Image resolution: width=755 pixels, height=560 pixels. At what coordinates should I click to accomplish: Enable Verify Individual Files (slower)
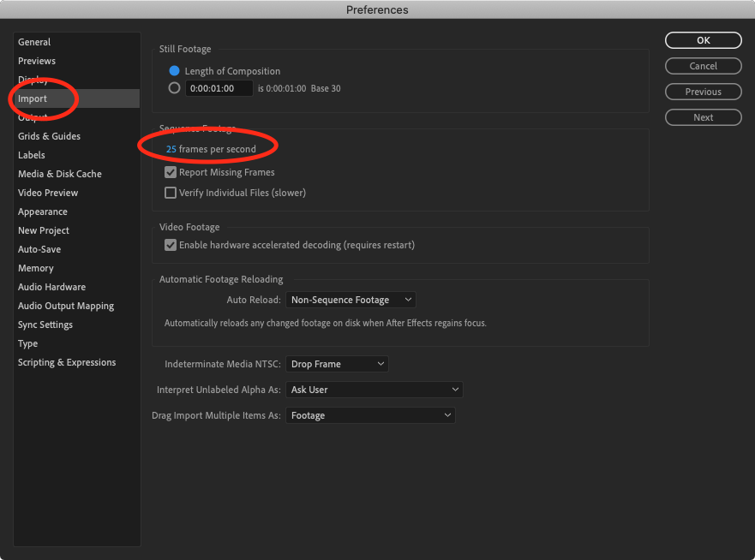click(x=171, y=192)
